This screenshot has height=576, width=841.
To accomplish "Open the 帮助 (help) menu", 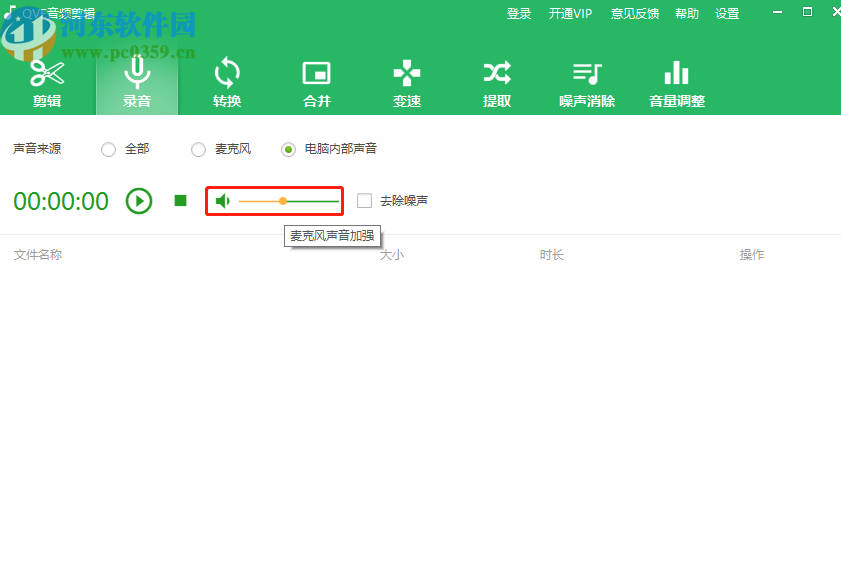I will click(x=687, y=13).
